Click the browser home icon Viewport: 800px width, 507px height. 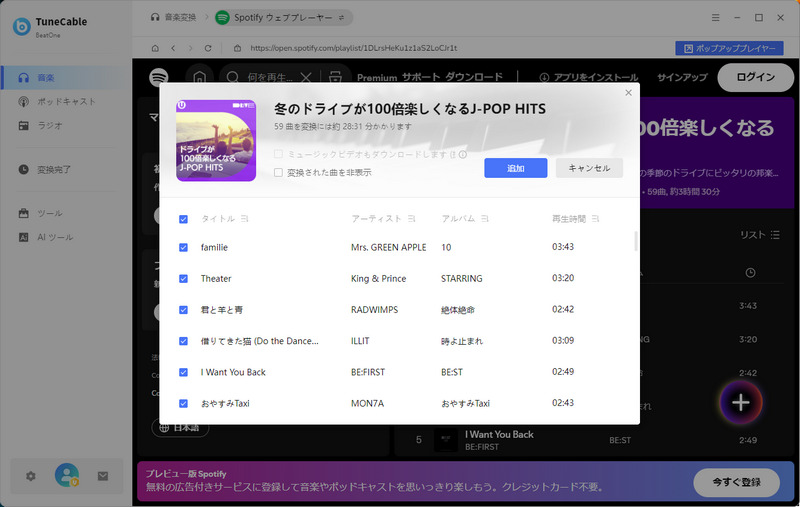click(x=155, y=48)
